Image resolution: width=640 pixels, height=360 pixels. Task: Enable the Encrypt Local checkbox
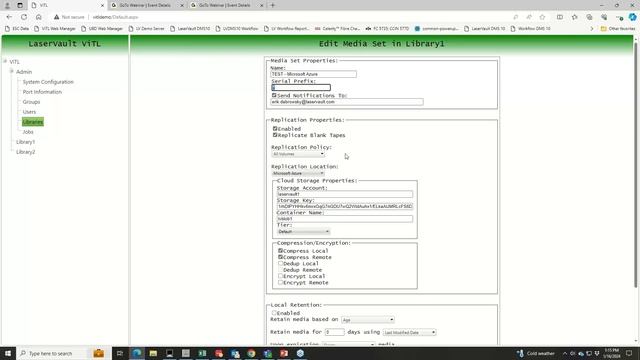point(280,276)
